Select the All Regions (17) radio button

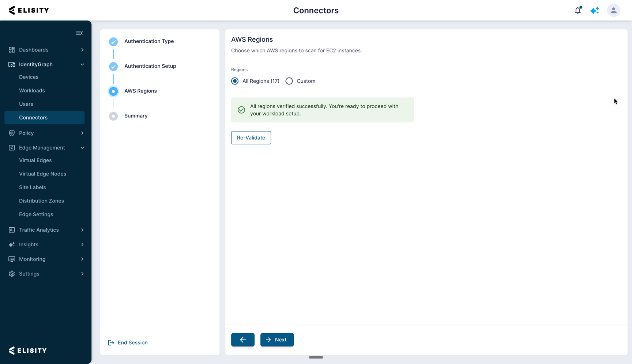coord(235,81)
